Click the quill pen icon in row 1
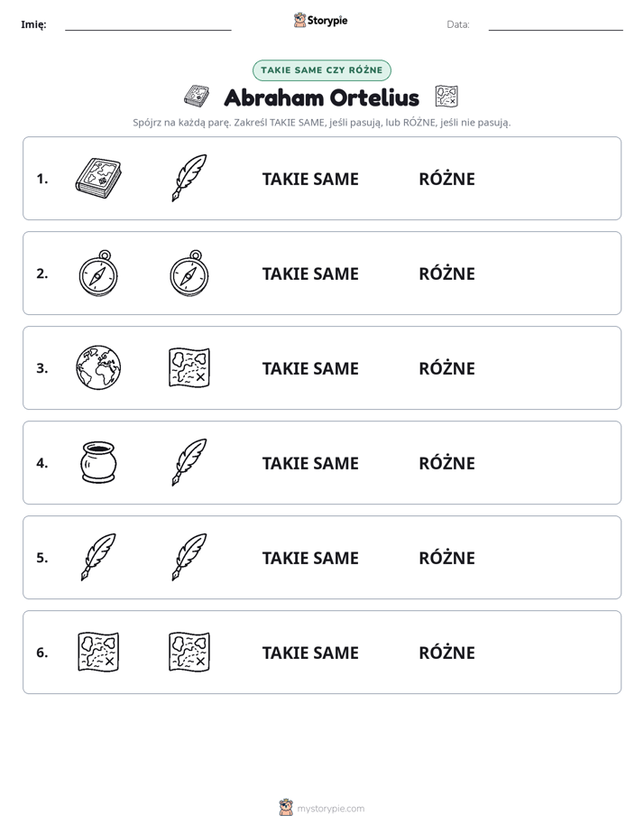The width and height of the screenshot is (644, 834). point(189,178)
